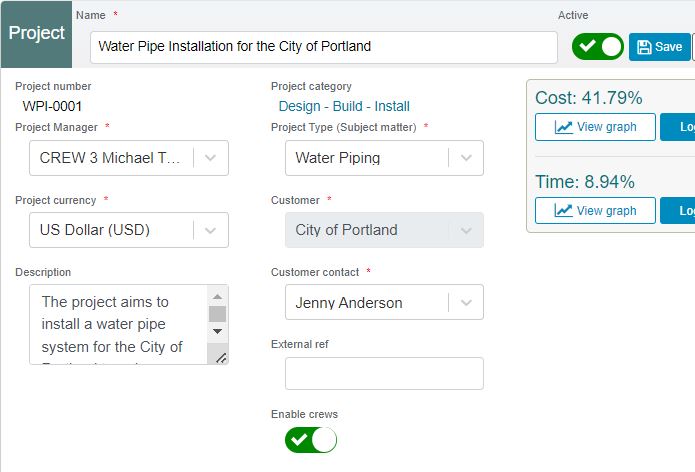Click the External ref input field

click(x=384, y=374)
